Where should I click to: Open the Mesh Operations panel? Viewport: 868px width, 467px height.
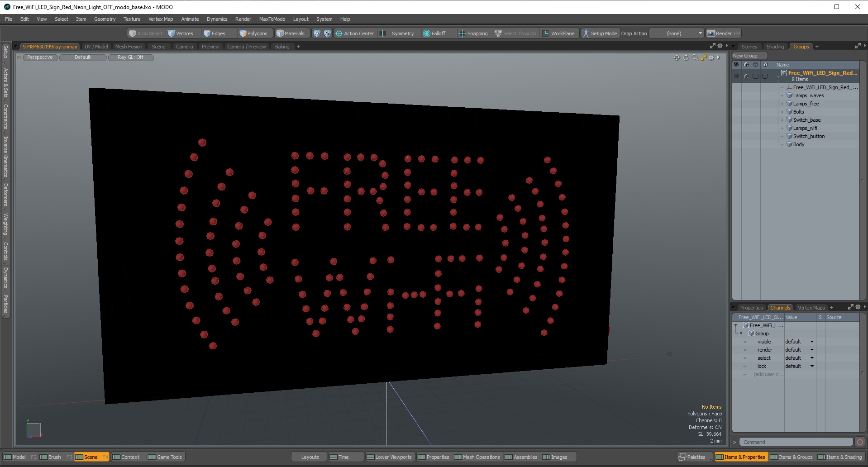tap(477, 457)
